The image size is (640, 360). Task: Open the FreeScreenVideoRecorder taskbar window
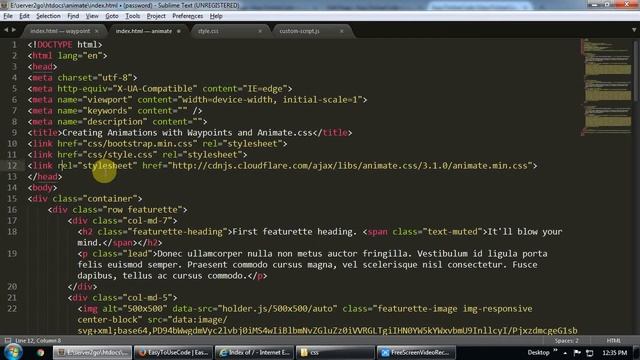point(416,353)
